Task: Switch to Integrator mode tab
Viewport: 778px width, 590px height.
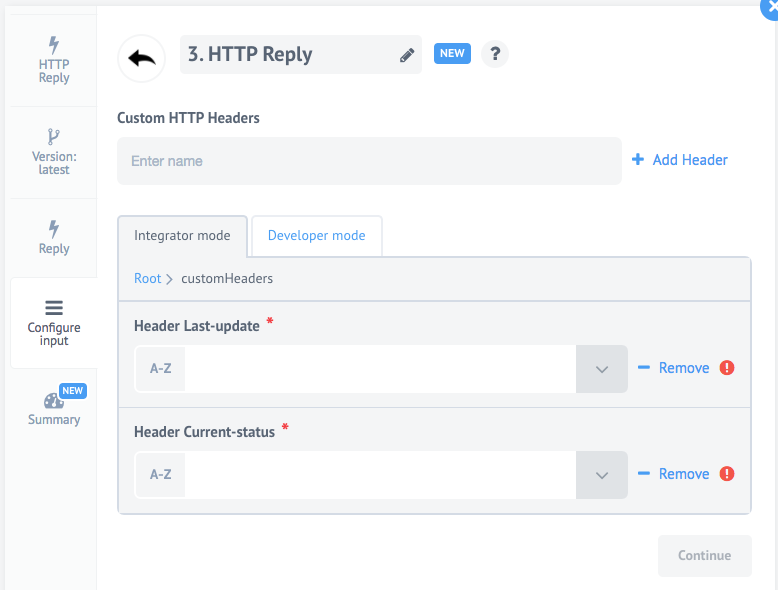Action: 182,236
